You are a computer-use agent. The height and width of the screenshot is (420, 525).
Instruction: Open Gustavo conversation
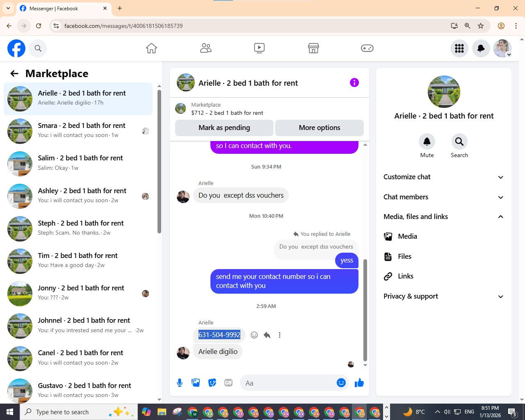78,391
